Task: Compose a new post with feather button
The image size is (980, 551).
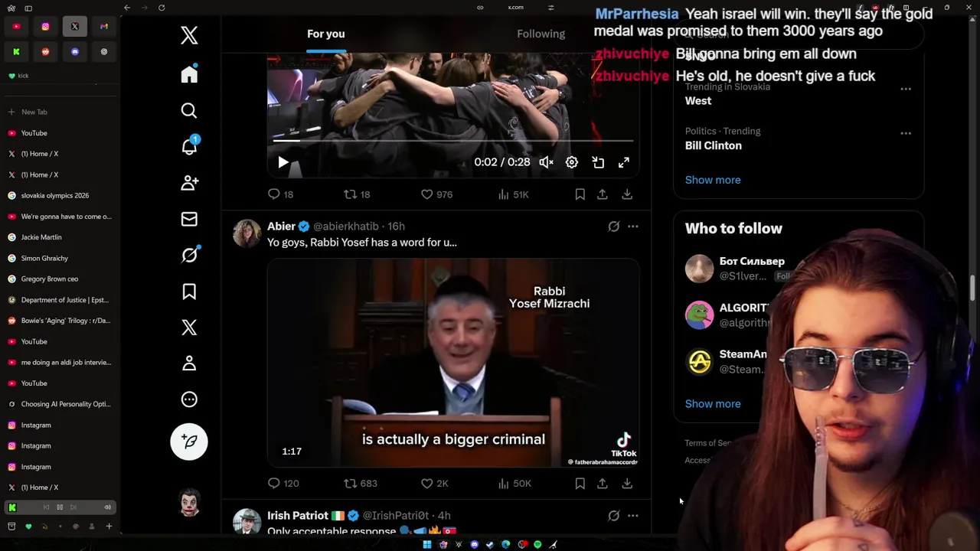Action: coord(189,442)
